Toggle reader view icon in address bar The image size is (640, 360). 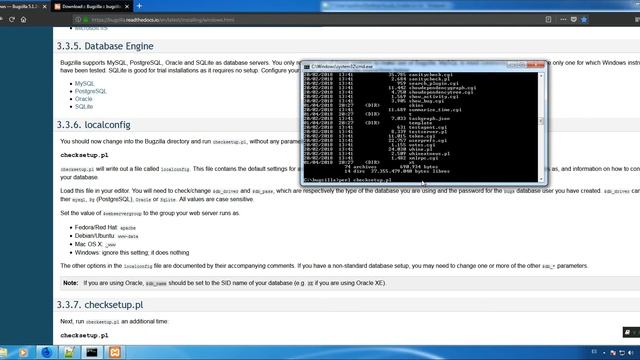[x=548, y=20]
